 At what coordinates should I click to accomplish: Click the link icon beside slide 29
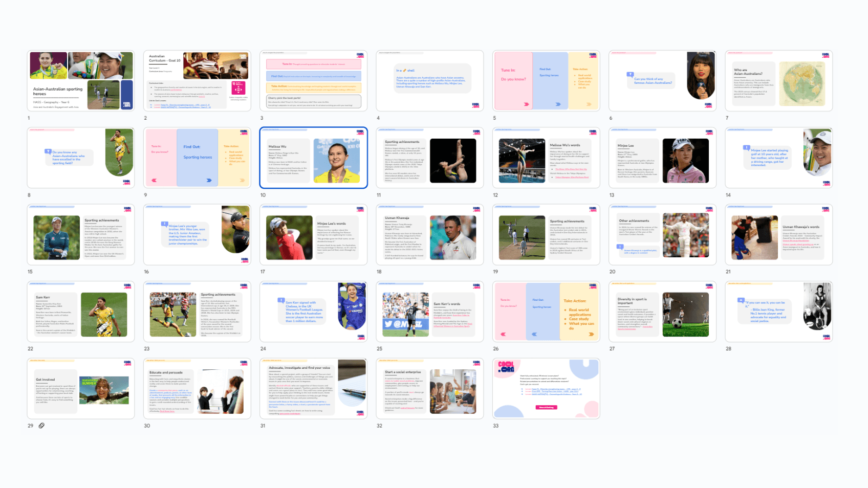[x=41, y=426]
